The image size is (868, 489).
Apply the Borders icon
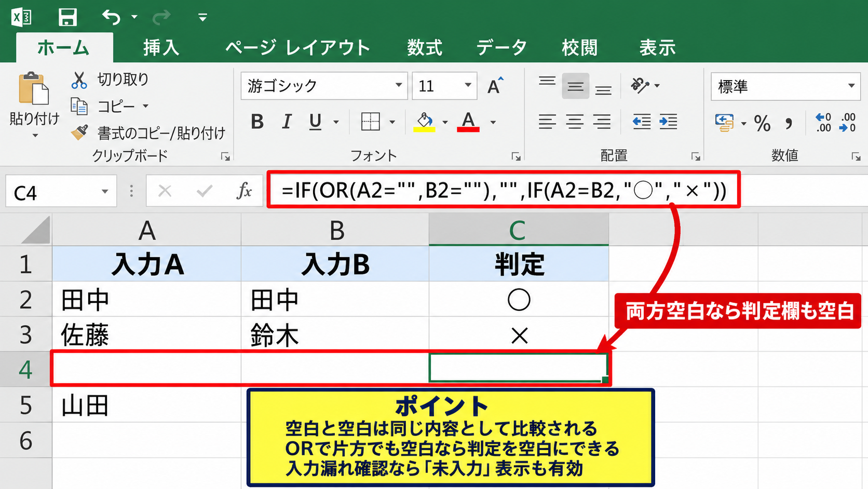pos(370,122)
